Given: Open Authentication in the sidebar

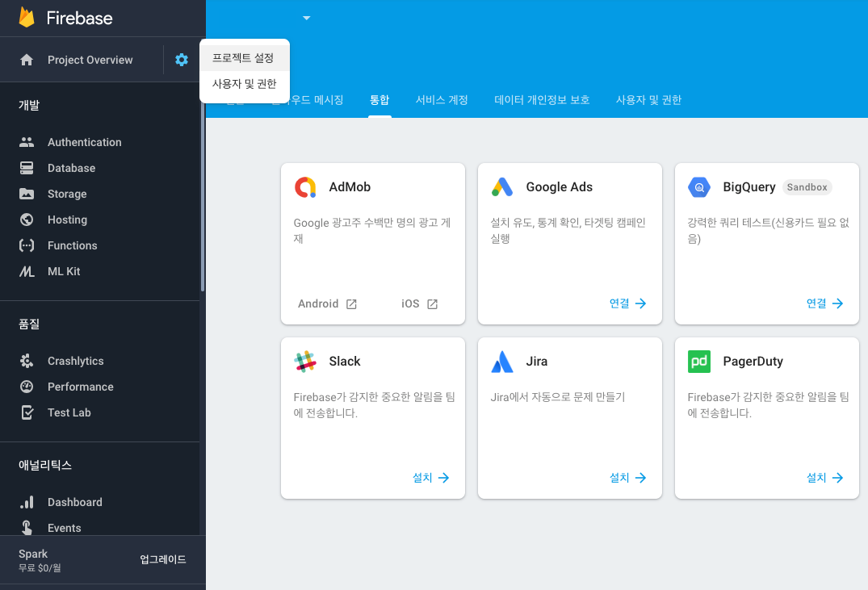Looking at the screenshot, I should click(x=85, y=142).
